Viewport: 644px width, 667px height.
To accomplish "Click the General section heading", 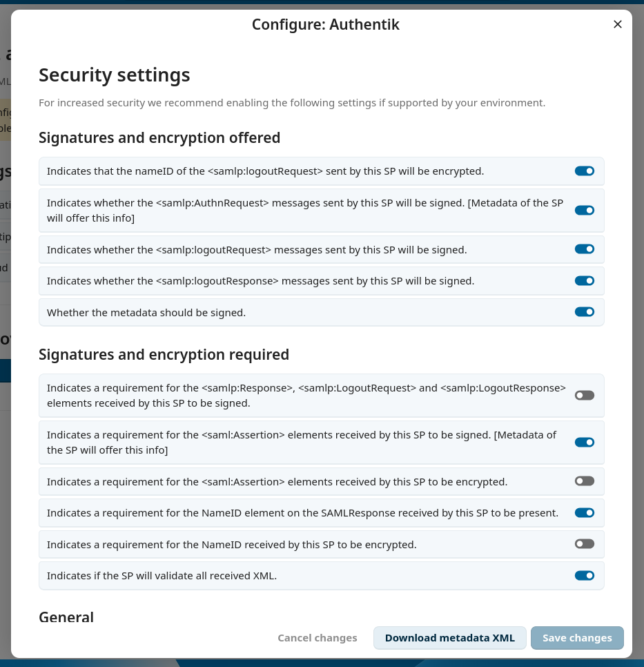I will click(x=66, y=617).
